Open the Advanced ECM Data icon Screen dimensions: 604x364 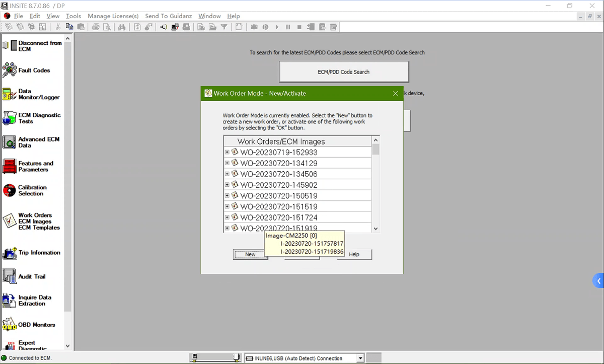pos(10,142)
